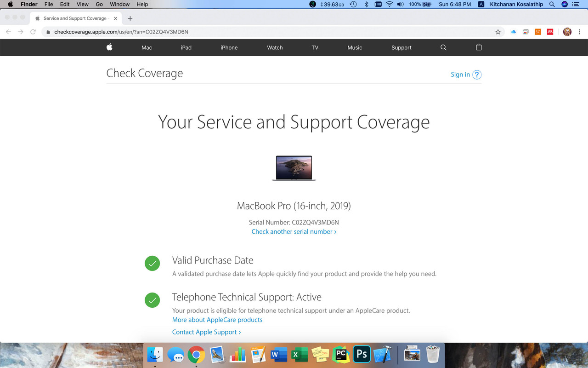Go to TV in Apple navigation

(315, 47)
